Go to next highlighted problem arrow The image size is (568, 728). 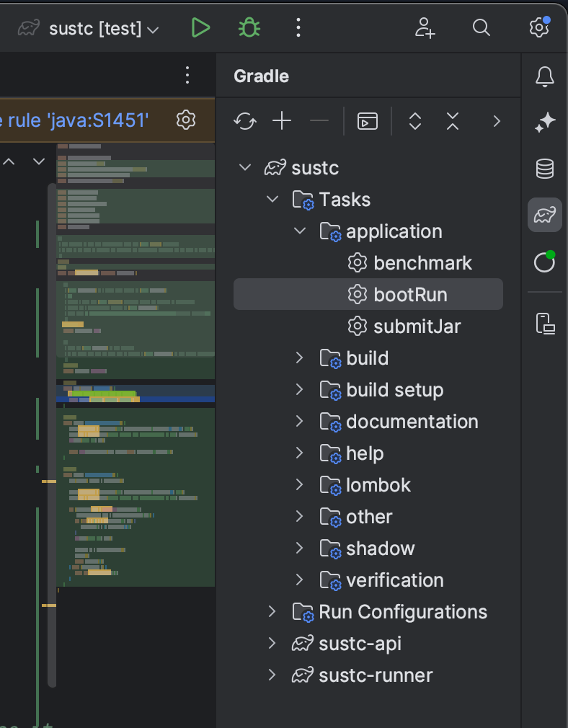click(x=39, y=161)
